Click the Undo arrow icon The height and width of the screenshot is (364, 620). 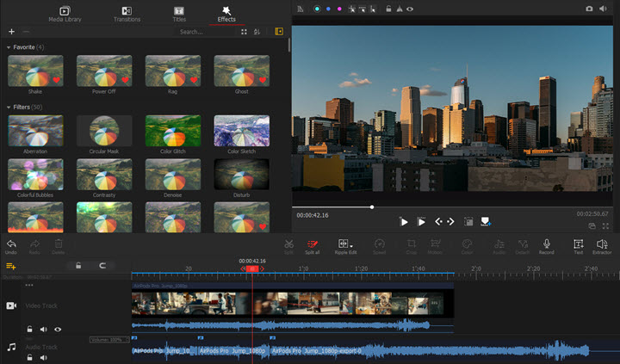[11, 244]
